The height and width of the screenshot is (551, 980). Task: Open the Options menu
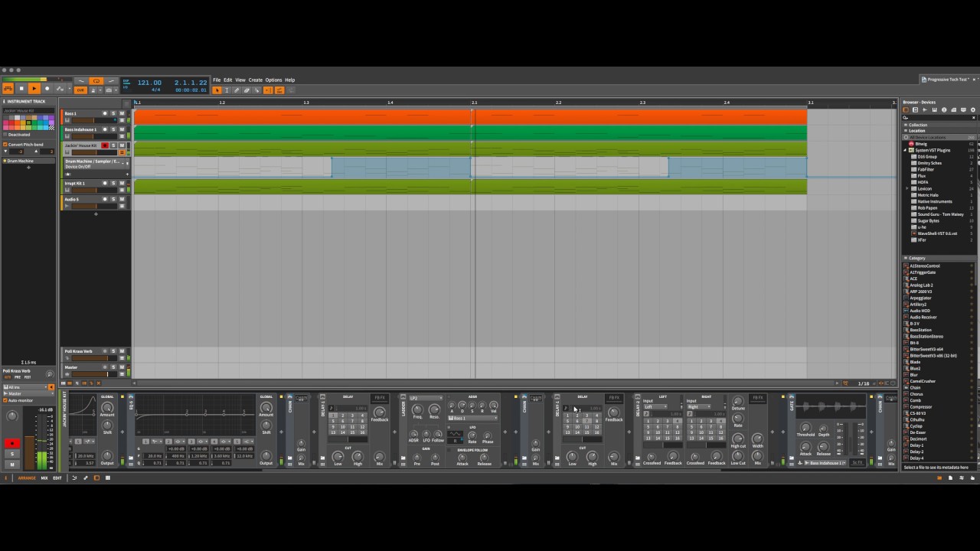[273, 80]
